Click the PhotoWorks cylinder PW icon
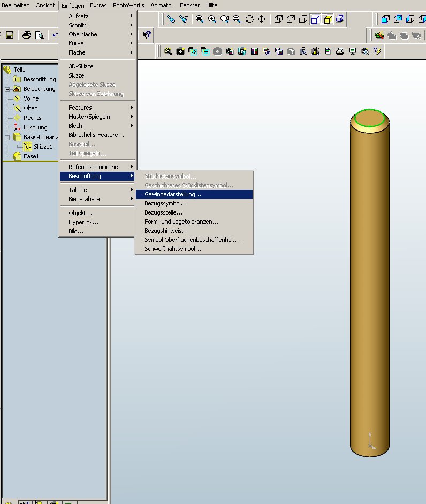 tap(303, 51)
